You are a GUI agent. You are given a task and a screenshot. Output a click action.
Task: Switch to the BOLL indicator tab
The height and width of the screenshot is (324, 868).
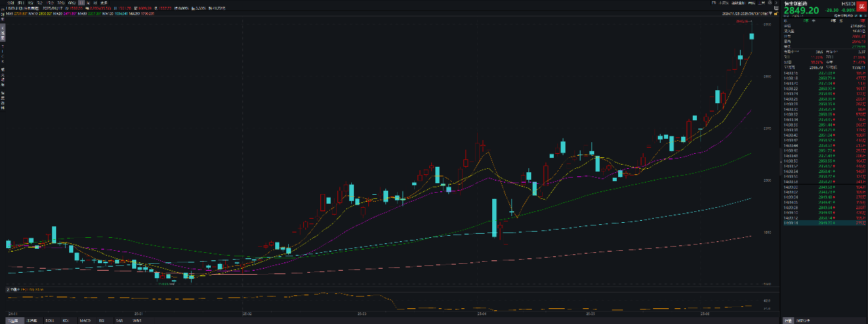(x=49, y=320)
